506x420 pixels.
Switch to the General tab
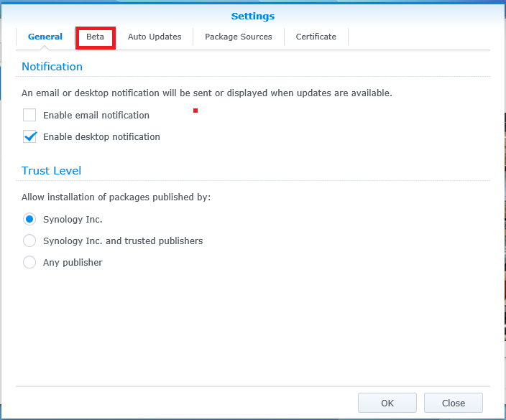coord(45,37)
